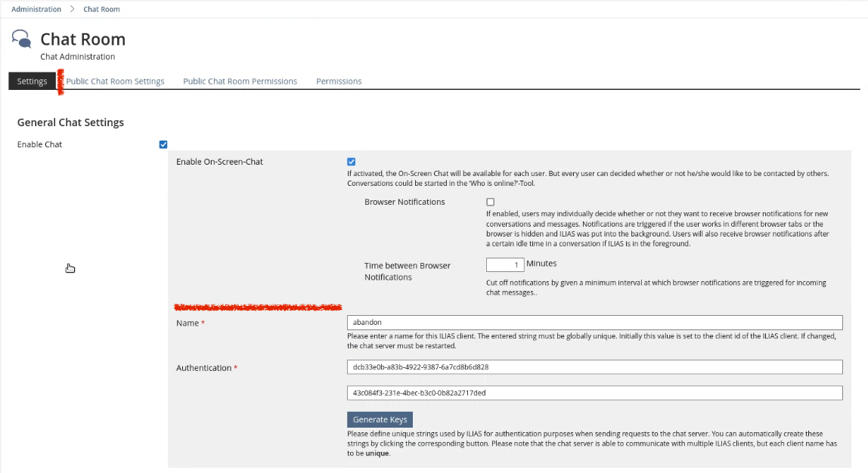The height and width of the screenshot is (473, 868).
Task: Click the second Authentication key field
Action: click(594, 393)
